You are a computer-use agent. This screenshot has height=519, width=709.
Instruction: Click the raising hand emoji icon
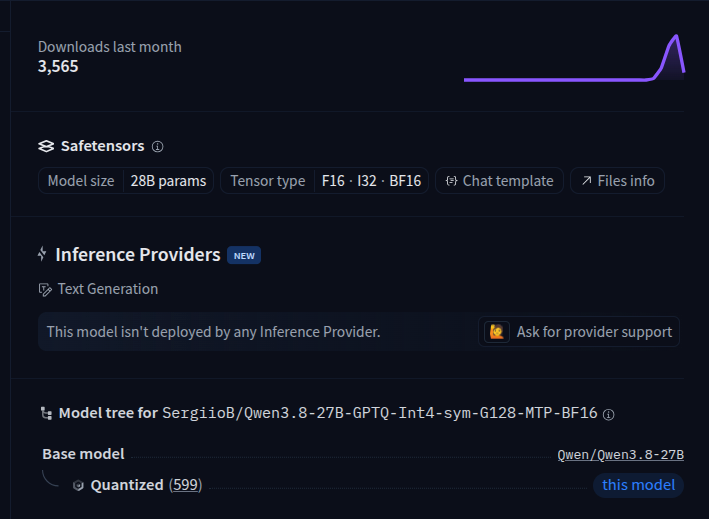tap(496, 332)
